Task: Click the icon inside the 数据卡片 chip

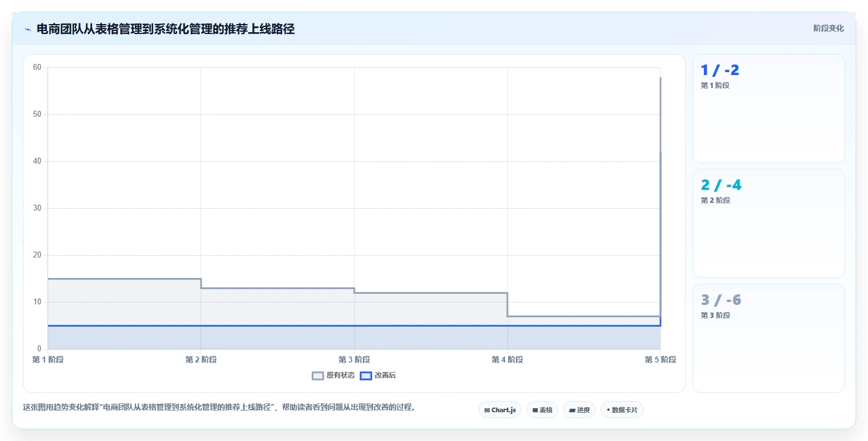Action: (x=608, y=411)
